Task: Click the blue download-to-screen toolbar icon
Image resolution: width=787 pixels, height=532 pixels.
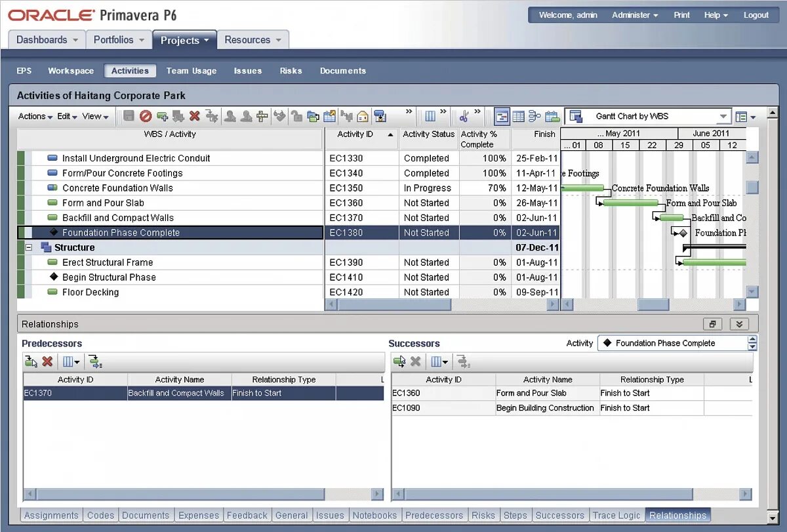Action: (x=380, y=116)
